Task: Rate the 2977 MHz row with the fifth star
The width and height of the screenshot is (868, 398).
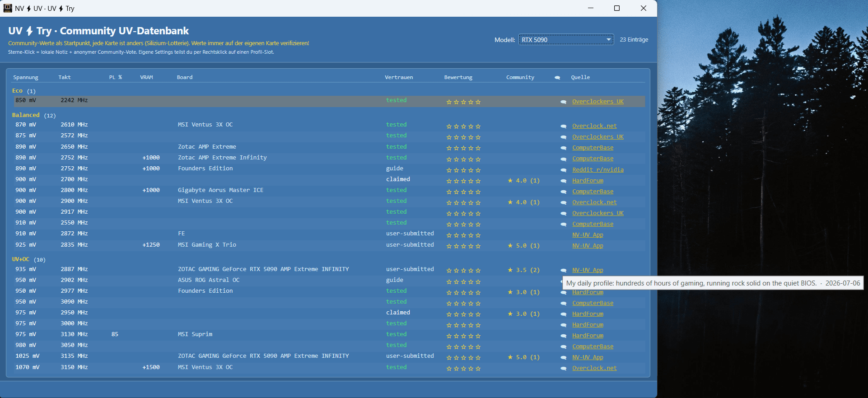Action: click(x=478, y=293)
